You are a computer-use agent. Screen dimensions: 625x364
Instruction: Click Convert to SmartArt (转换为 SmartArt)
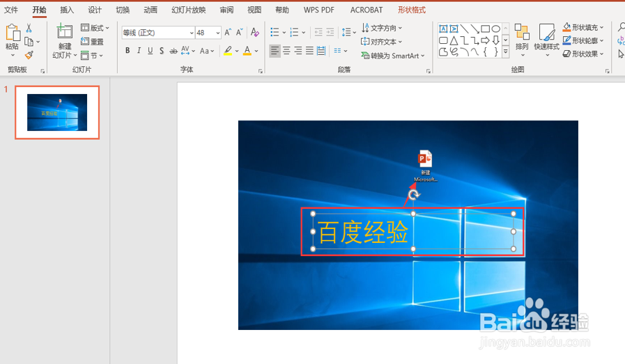[393, 56]
